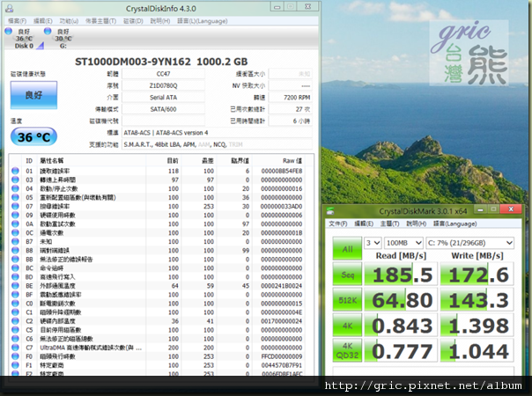Click status orb for SMART attribute ID C6
Image resolution: width=532 pixels, height=396 pixels.
(x=15, y=339)
